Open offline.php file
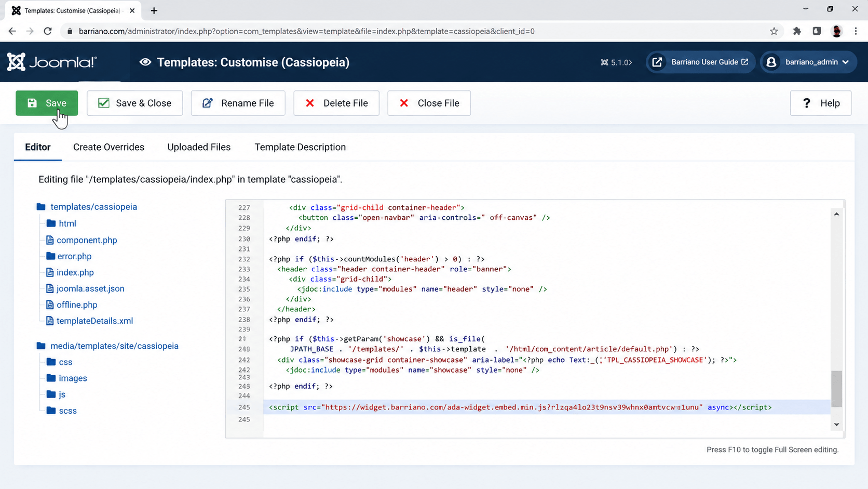 [x=77, y=305]
